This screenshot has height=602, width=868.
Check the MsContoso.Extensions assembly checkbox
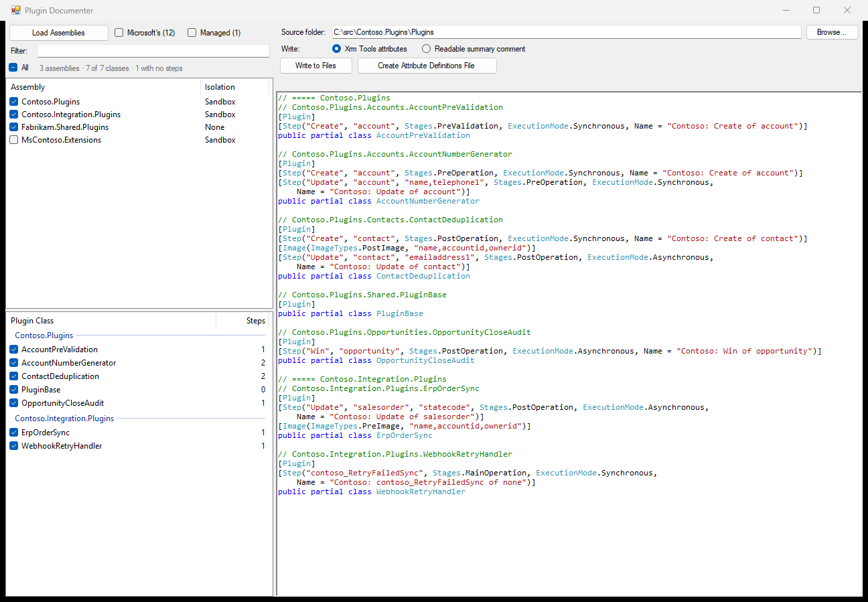14,140
